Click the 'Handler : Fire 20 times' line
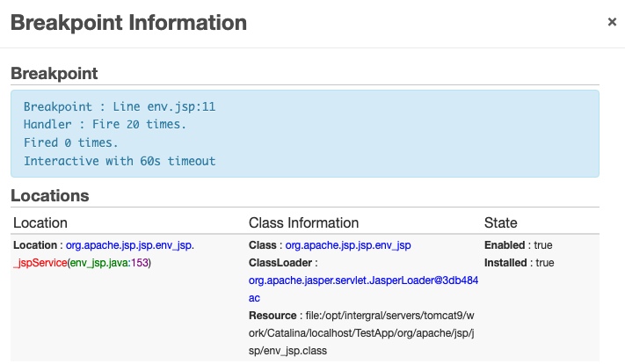 (x=105, y=124)
